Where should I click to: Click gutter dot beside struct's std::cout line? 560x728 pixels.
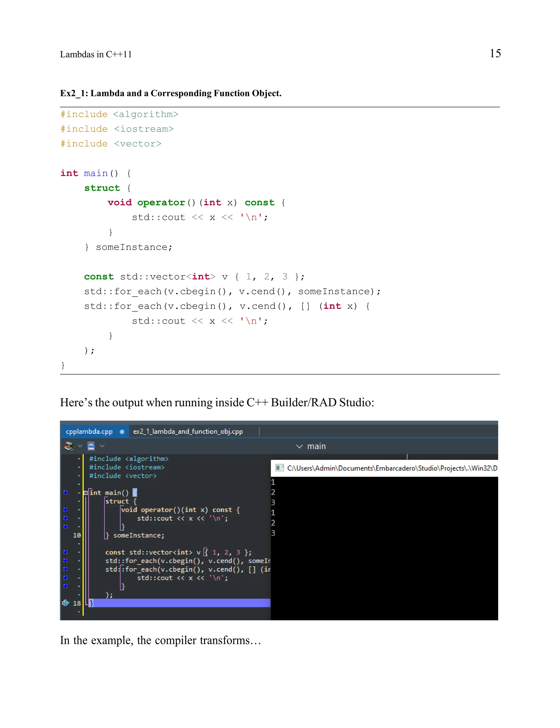point(65,518)
